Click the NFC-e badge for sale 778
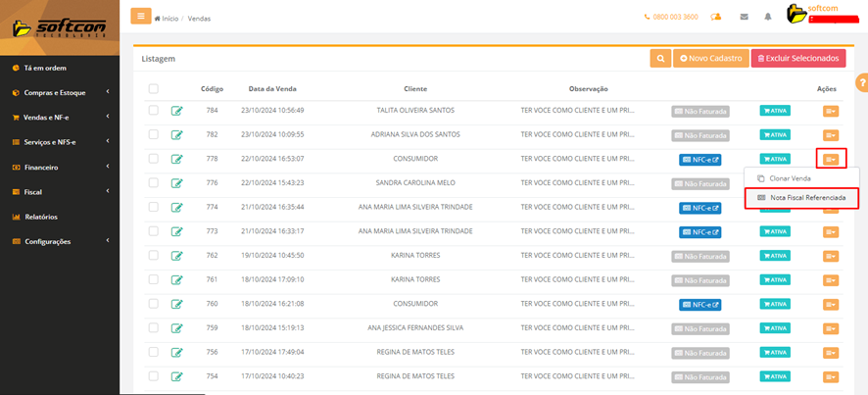This screenshot has height=395, width=868. 699,159
